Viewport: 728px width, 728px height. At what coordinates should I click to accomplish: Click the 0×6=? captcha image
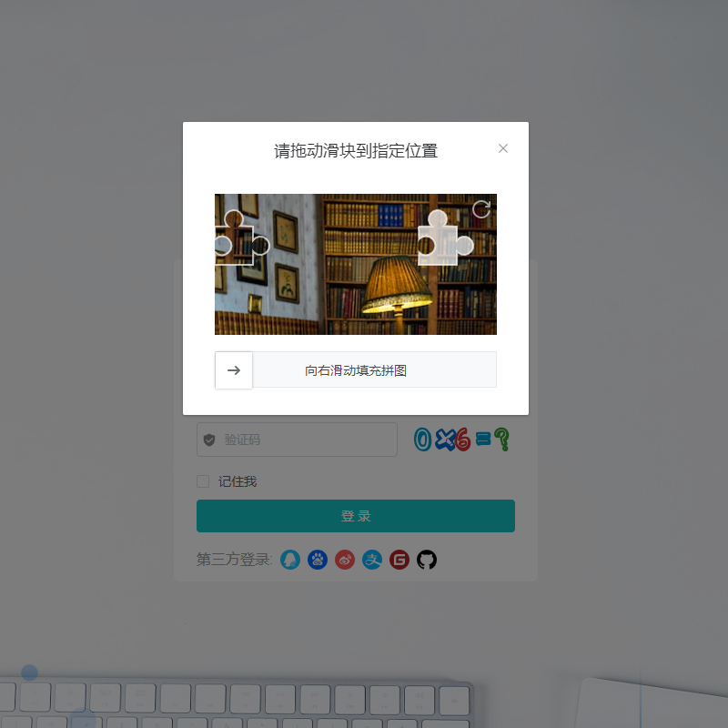(461, 440)
